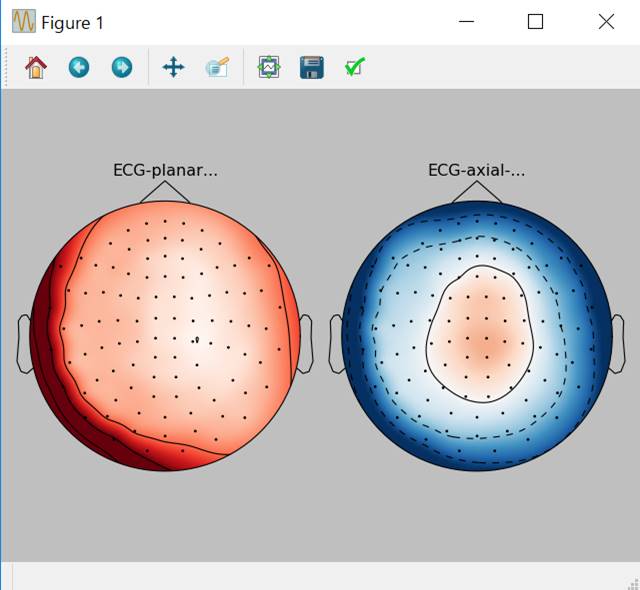Click the Home reset view icon
Viewport: 640px width, 590px height.
[x=36, y=68]
